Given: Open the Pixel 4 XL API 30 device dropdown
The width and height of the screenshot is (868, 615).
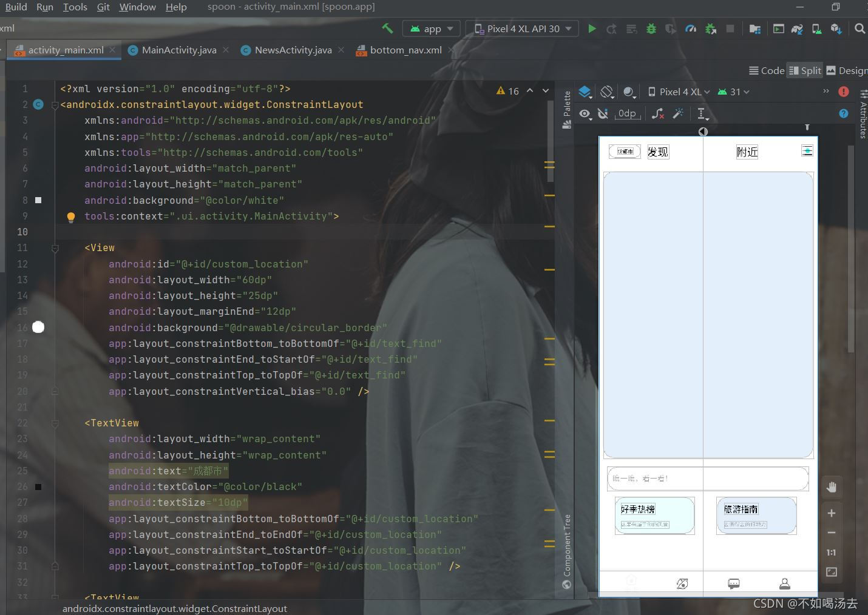Looking at the screenshot, I should (x=523, y=29).
